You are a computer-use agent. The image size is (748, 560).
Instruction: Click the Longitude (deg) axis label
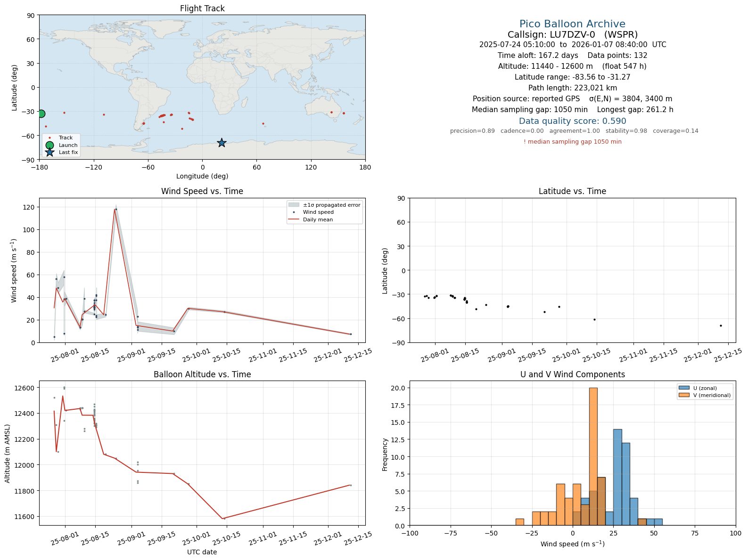[x=202, y=176]
